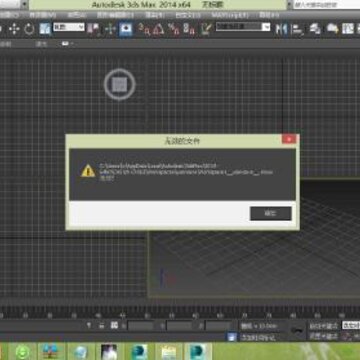Click the green circular taskbar icon
This screenshot has height=360, width=360.
[22, 352]
